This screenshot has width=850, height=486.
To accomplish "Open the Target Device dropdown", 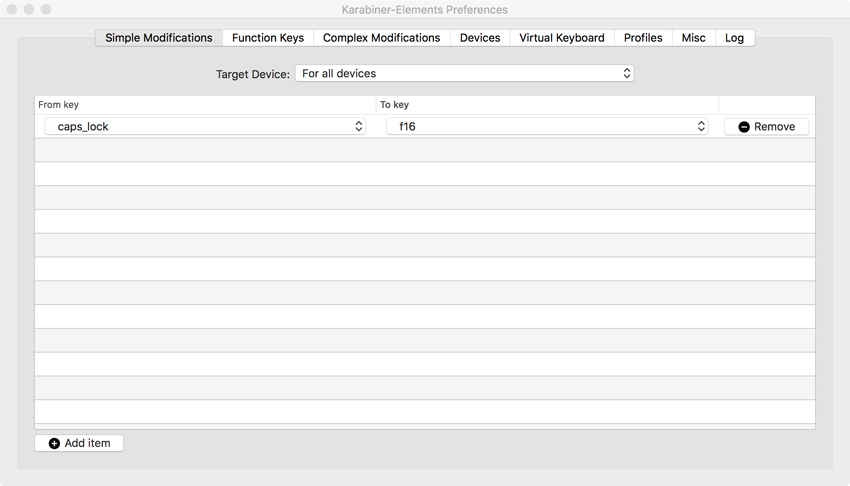I will click(x=465, y=73).
